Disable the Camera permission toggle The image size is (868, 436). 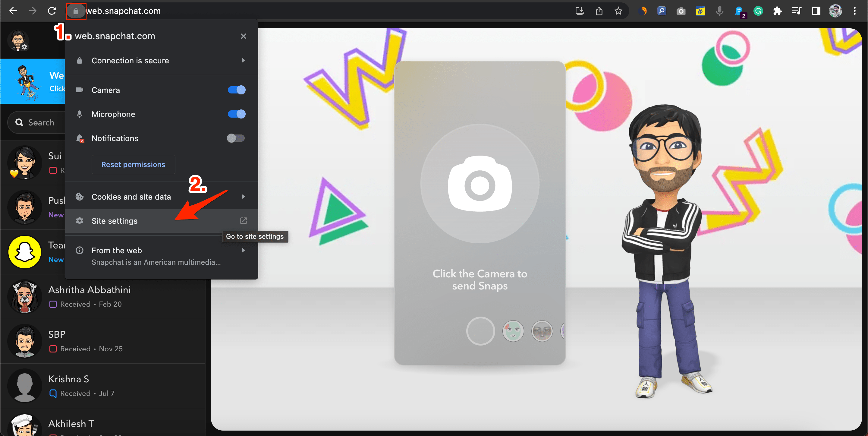[237, 90]
